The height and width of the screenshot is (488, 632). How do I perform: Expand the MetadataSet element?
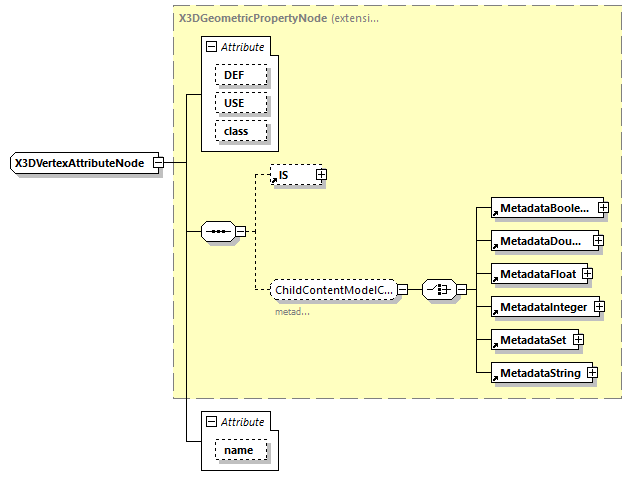pos(578,340)
